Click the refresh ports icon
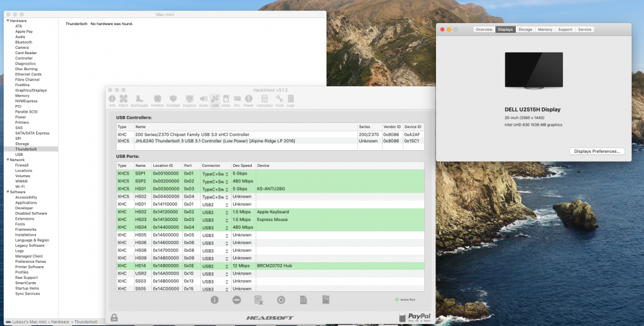Screen dimensions: 644x326 tap(281, 300)
